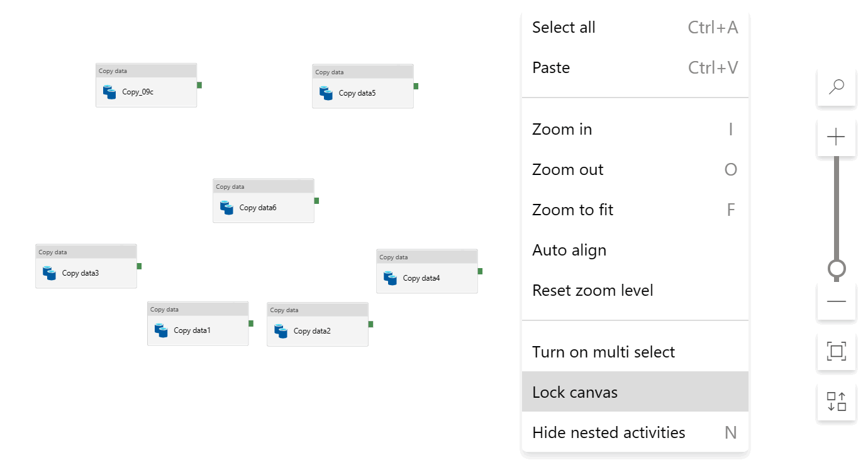The height and width of the screenshot is (472, 868).
Task: Click the zoom to fit icon
Action: 836,351
